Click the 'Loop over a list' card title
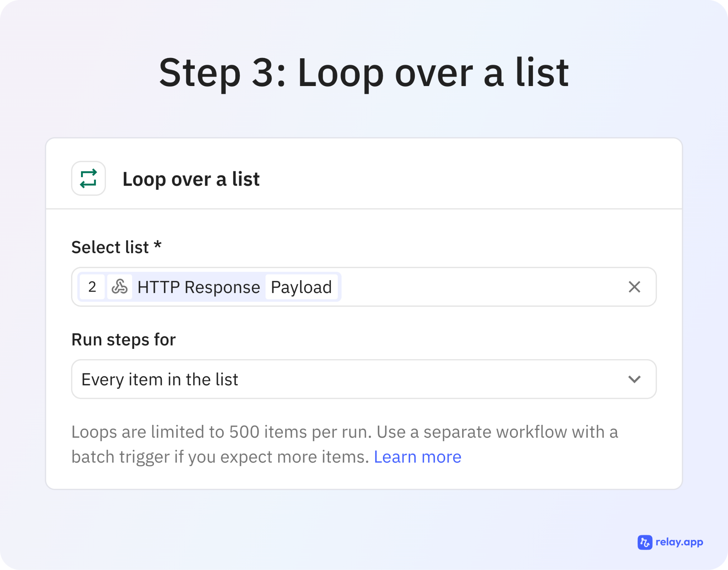The width and height of the screenshot is (728, 570). pyautogui.click(x=191, y=179)
